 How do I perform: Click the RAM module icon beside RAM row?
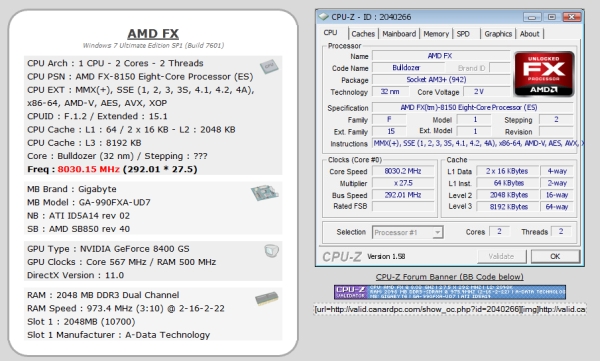pos(267,299)
